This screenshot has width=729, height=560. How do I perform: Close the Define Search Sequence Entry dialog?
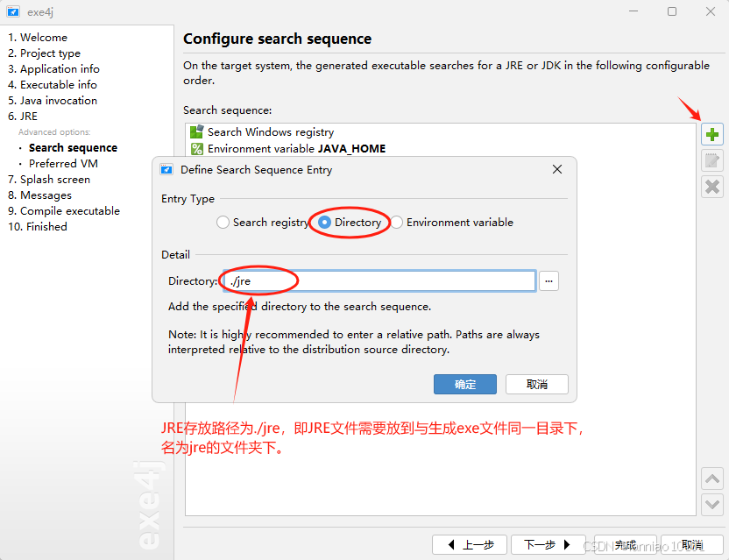point(557,169)
